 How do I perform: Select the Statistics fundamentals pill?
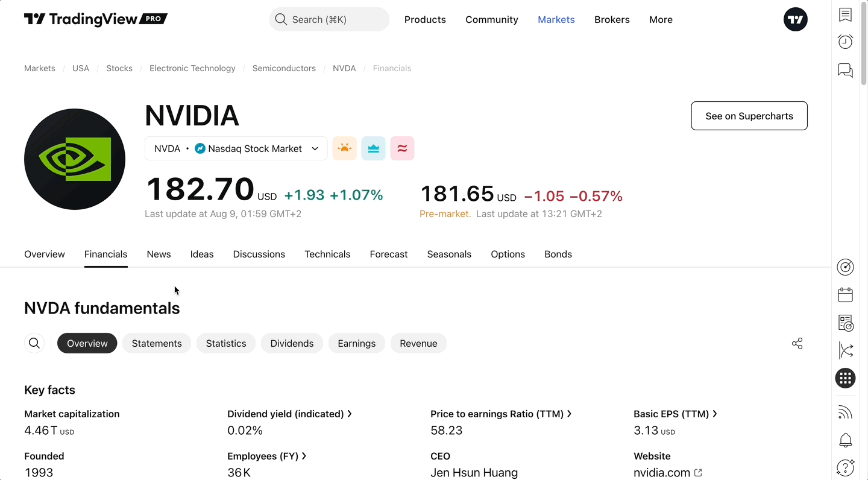(x=226, y=343)
